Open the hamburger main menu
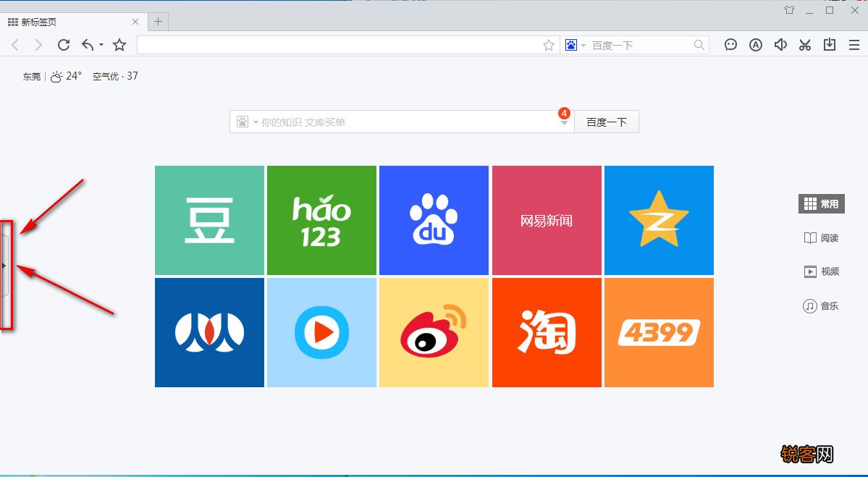Screen dimensions: 868x477 coord(854,46)
